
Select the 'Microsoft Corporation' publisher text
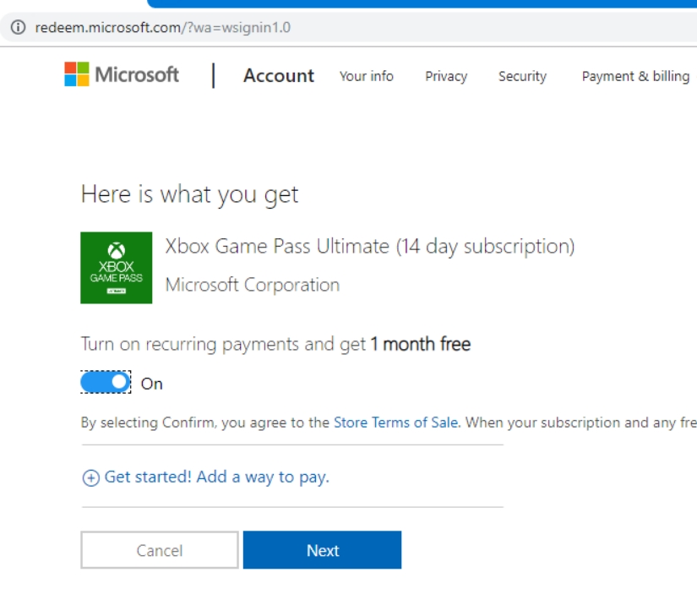[x=253, y=285]
